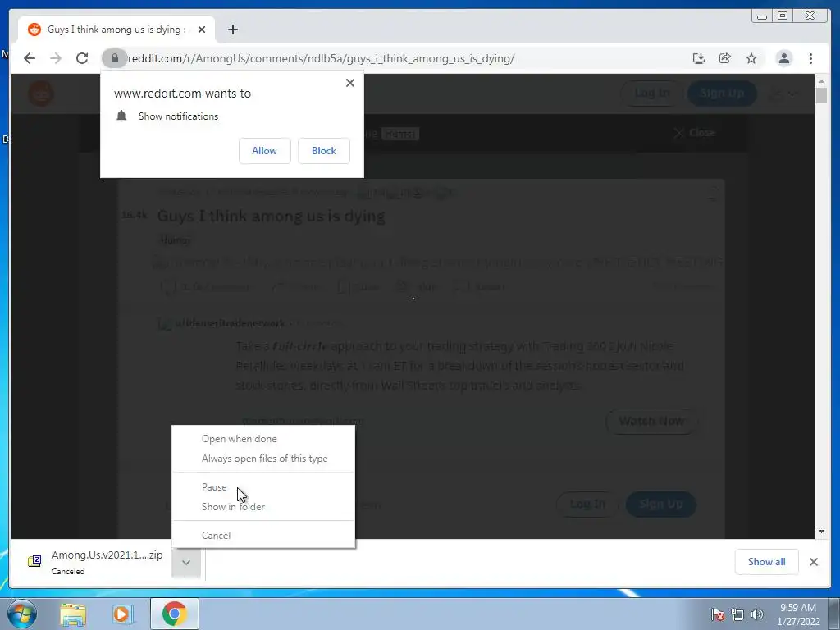Click the lock icon in the address bar
840x630 pixels.
pos(114,58)
